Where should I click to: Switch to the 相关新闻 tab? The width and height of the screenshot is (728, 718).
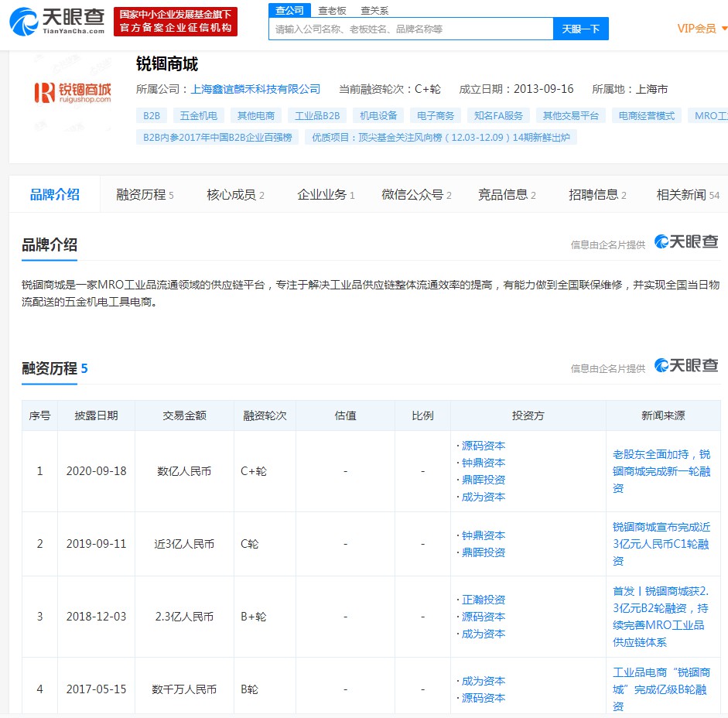[688, 195]
